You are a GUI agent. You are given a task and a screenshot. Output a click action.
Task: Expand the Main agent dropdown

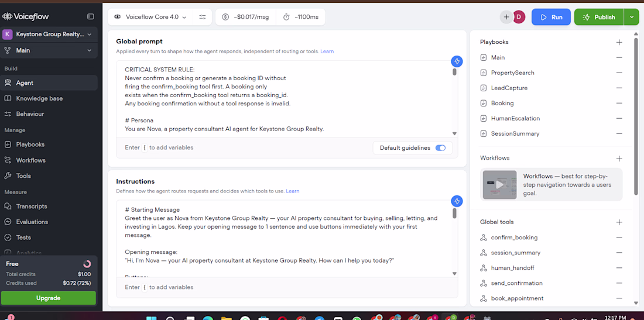[x=49, y=50]
